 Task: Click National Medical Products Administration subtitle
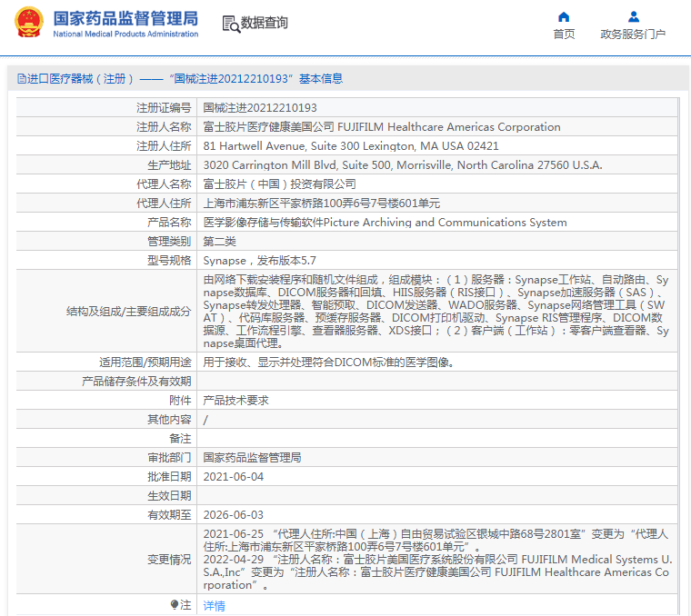(x=125, y=34)
